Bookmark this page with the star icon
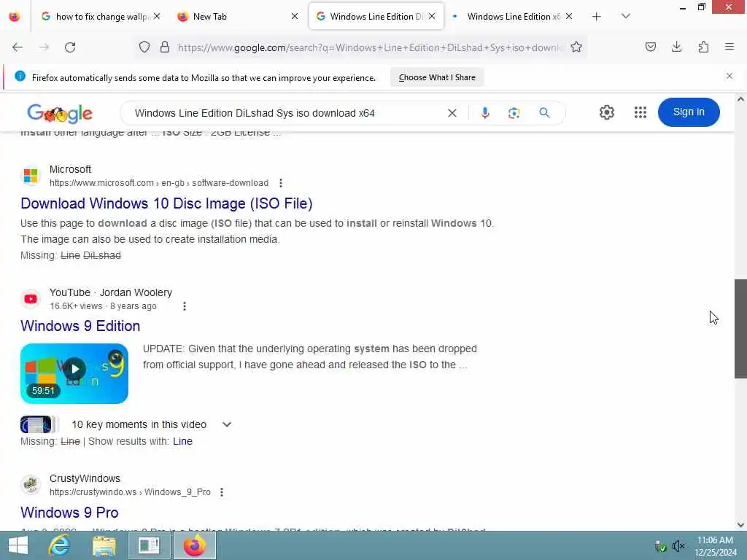This screenshot has height=560, width=747. click(x=576, y=47)
